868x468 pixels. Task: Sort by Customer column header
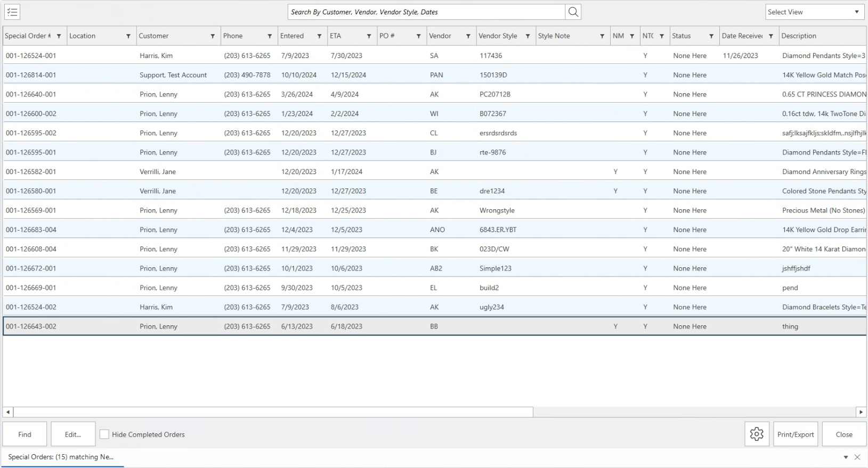(153, 36)
